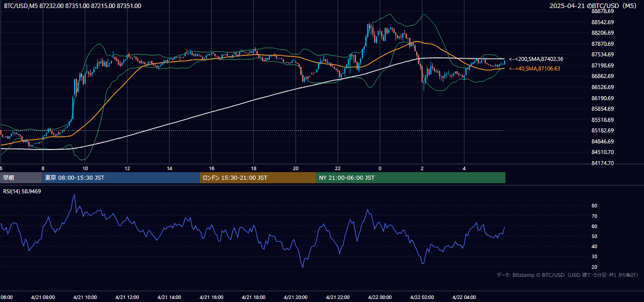Click price axis label 88878.69
This screenshot has width=644, height=302.
click(x=603, y=11)
